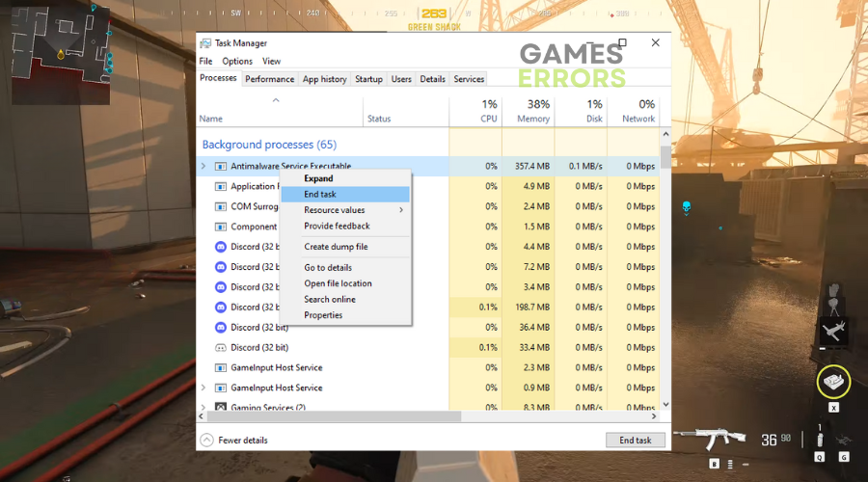The image size is (868, 482).
Task: Switch to the Performance tab
Action: point(270,79)
